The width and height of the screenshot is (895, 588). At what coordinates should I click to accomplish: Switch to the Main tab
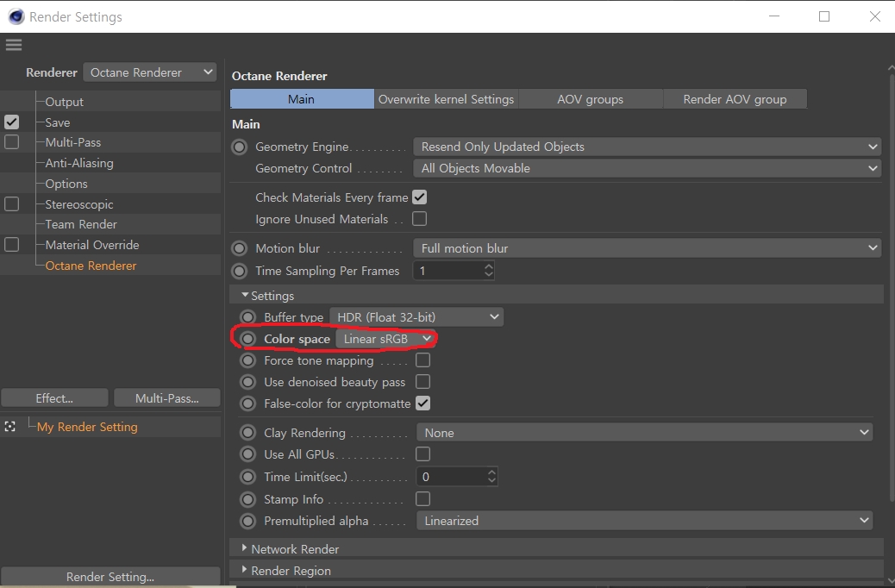pyautogui.click(x=302, y=99)
